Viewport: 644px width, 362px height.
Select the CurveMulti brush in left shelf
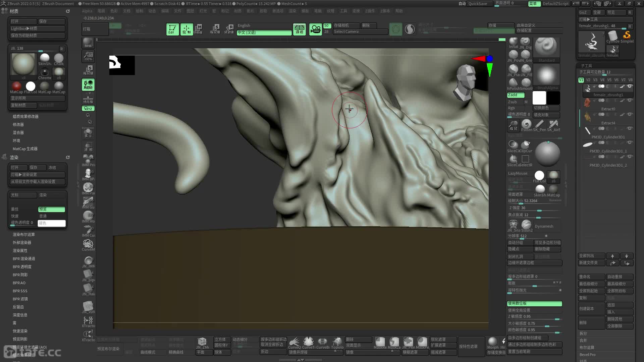(88, 245)
